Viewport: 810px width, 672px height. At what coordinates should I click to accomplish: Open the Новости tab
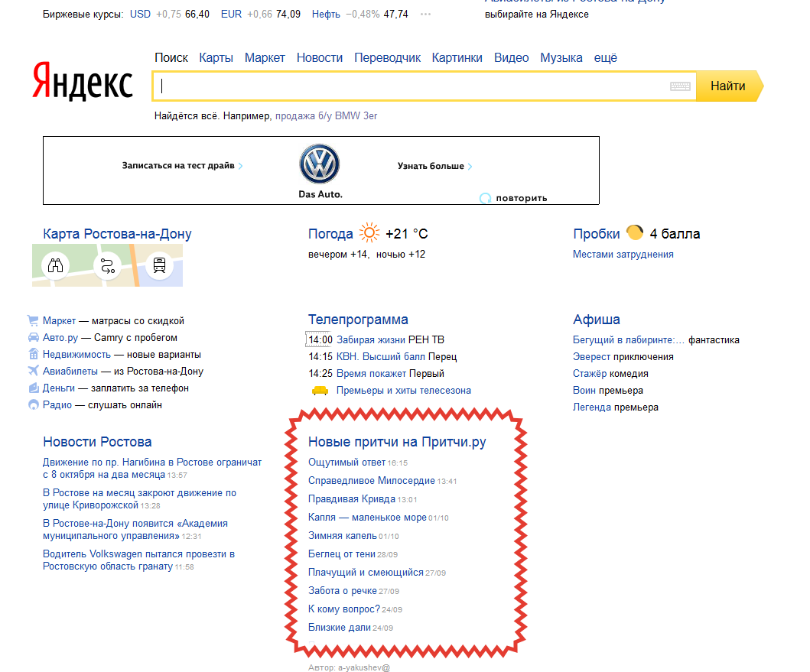click(x=319, y=58)
